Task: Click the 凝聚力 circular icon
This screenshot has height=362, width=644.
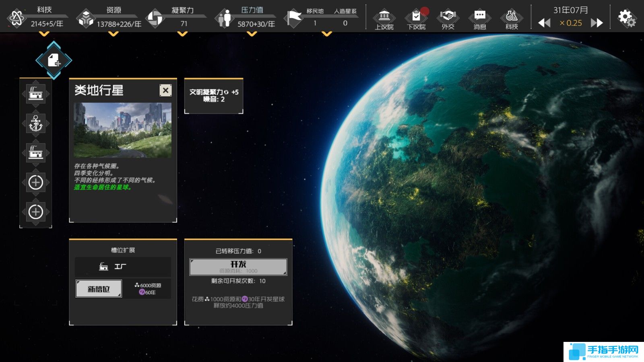Action: point(155,19)
